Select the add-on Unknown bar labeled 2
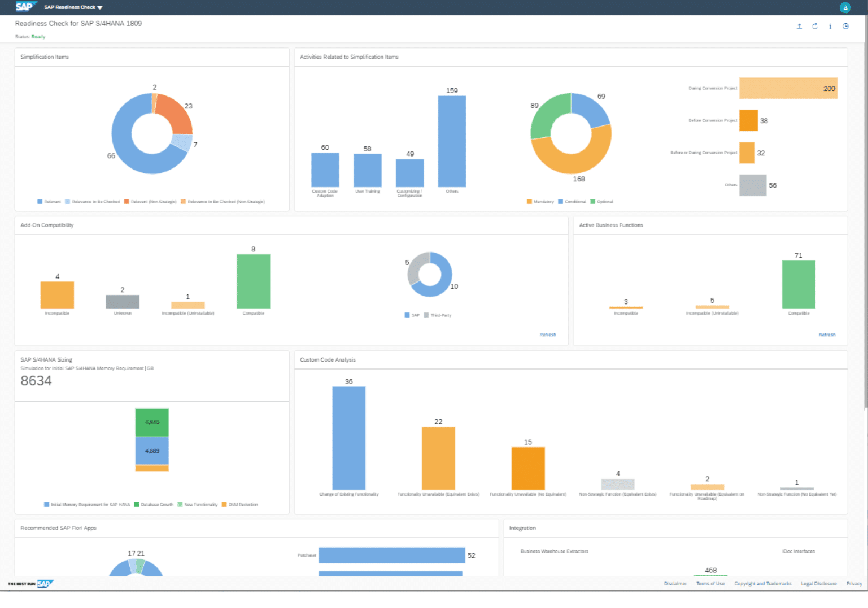The height and width of the screenshot is (608, 868). [123, 302]
